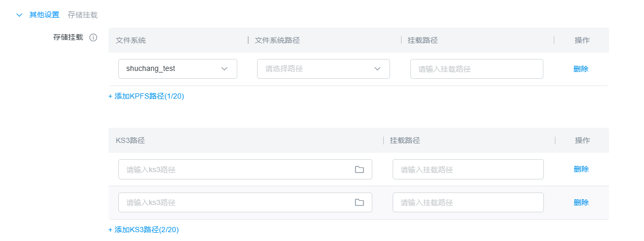Click the 存储挂载 label next to 其他设置
This screenshot has width=644, height=241.
(82, 15)
